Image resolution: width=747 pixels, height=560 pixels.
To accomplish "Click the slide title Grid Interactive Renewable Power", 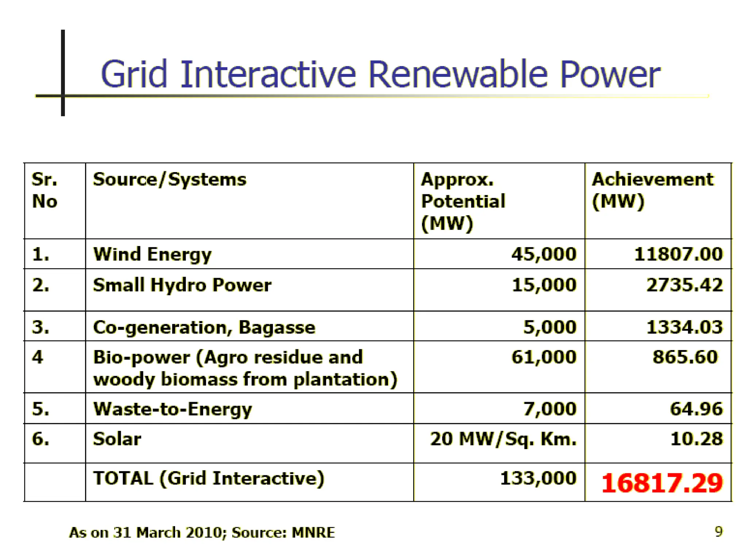I will pyautogui.click(x=380, y=75).
